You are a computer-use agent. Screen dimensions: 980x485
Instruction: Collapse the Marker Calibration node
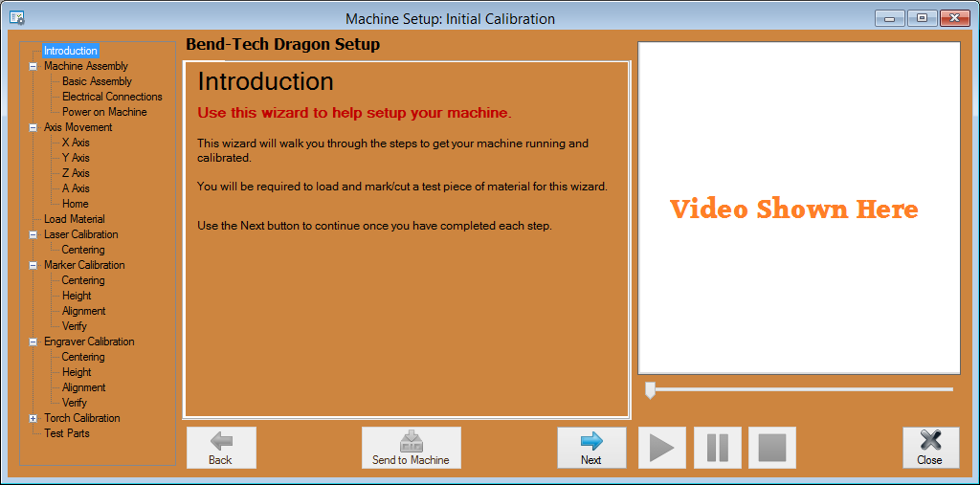coord(33,266)
